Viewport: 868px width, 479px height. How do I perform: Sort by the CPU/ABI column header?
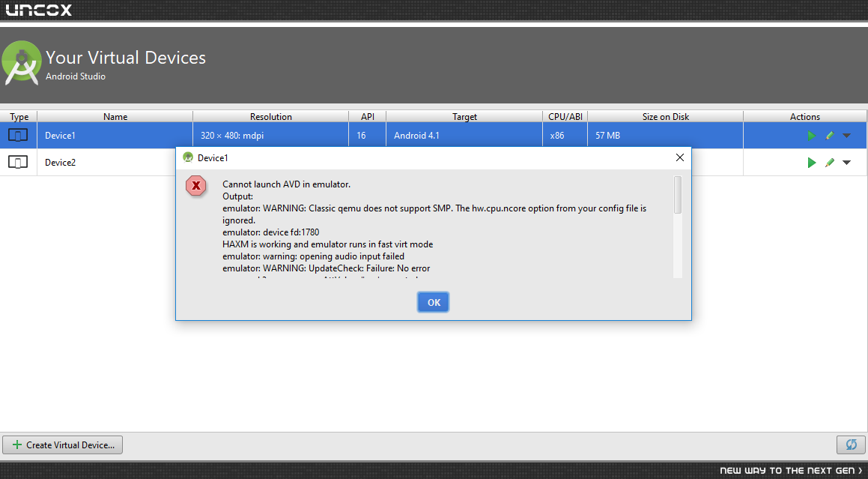565,116
